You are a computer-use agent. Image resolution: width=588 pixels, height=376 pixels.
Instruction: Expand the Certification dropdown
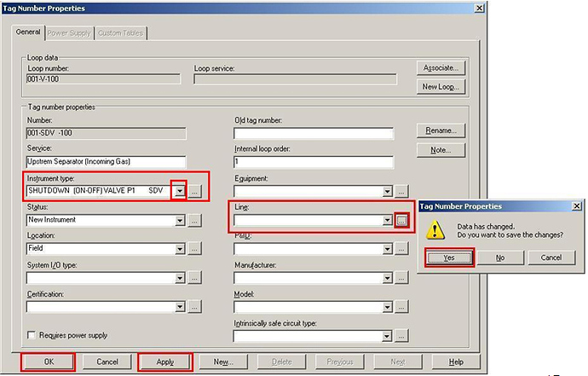tap(180, 307)
